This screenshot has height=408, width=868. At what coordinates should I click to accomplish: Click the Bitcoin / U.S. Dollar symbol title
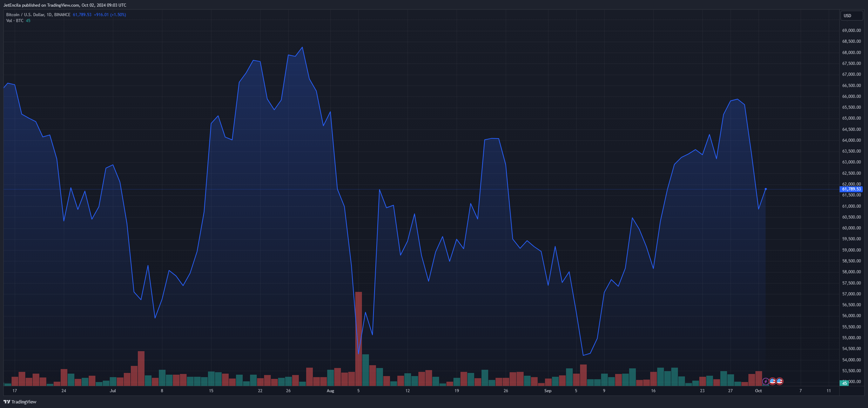click(38, 15)
